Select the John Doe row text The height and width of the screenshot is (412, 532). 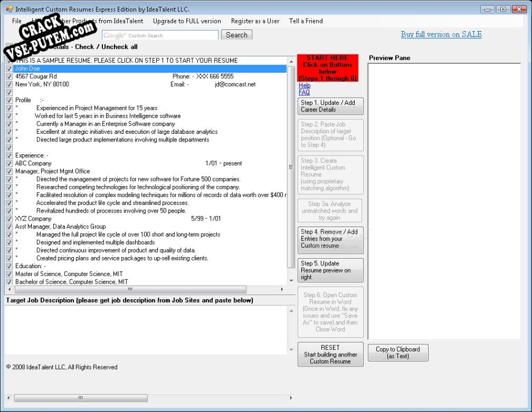click(27, 68)
